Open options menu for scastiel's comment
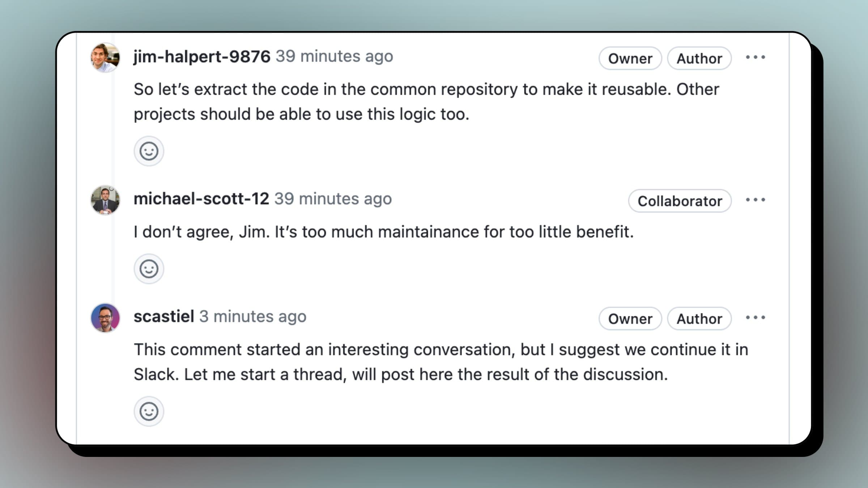This screenshot has width=868, height=488. [756, 317]
